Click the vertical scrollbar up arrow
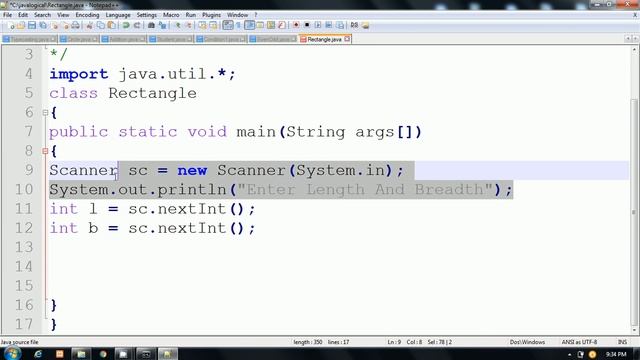This screenshot has height=360, width=640. [634, 50]
